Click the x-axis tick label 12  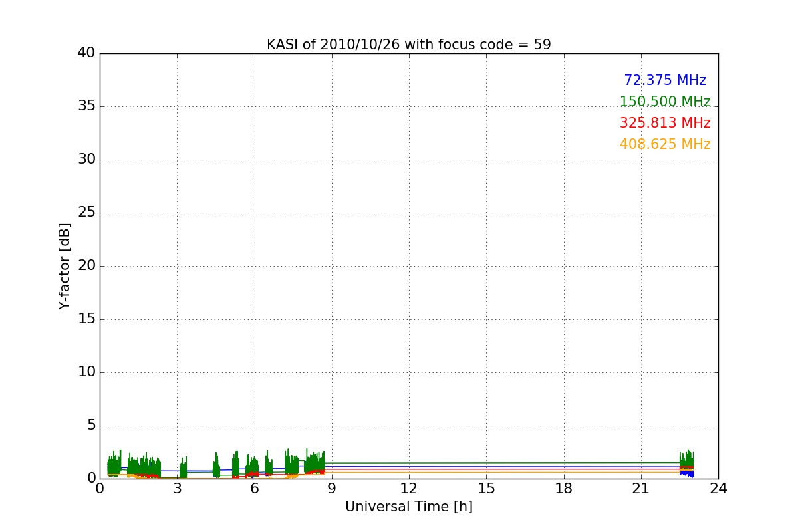pyautogui.click(x=409, y=489)
